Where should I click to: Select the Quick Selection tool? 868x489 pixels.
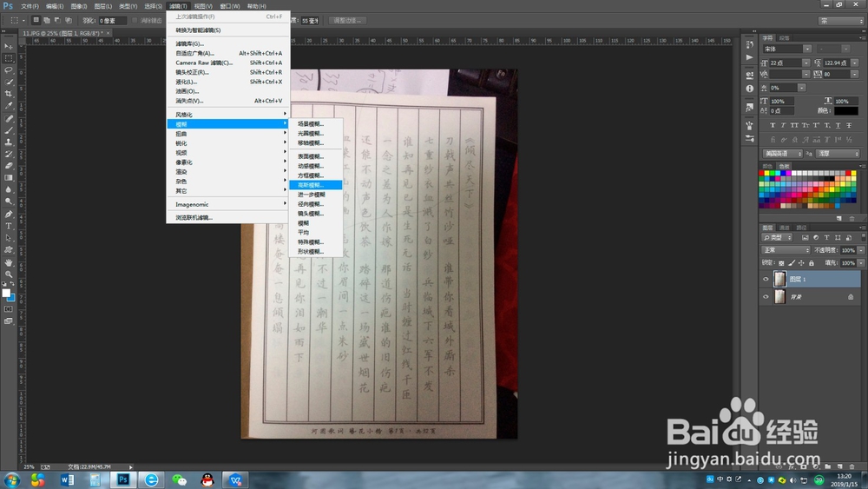(x=9, y=82)
